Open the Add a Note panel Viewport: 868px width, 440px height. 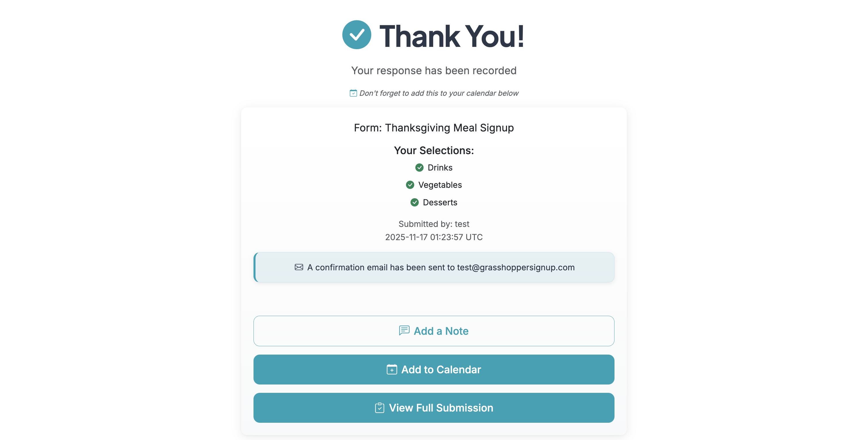(x=434, y=331)
